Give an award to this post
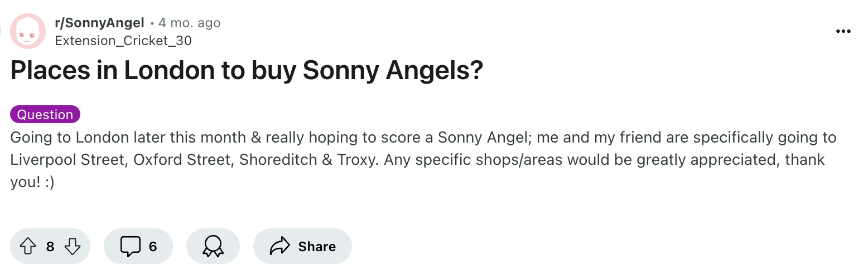868x274 pixels. pyautogui.click(x=213, y=246)
